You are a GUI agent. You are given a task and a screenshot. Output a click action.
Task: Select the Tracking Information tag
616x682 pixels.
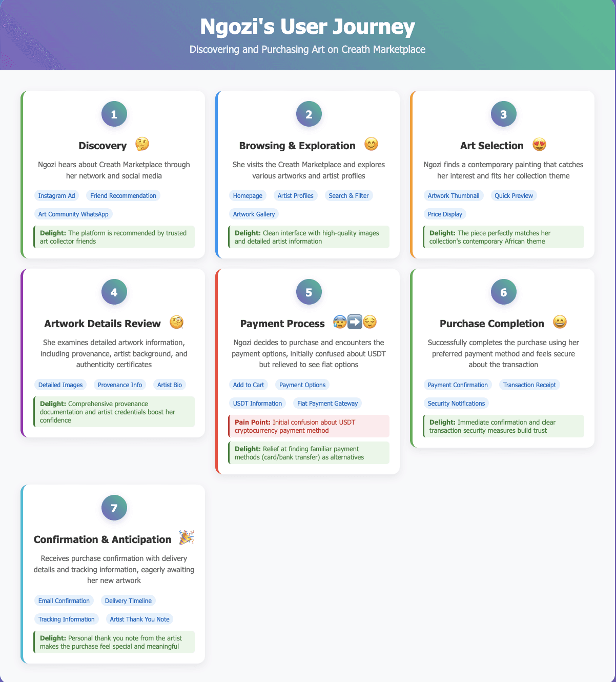(x=67, y=619)
